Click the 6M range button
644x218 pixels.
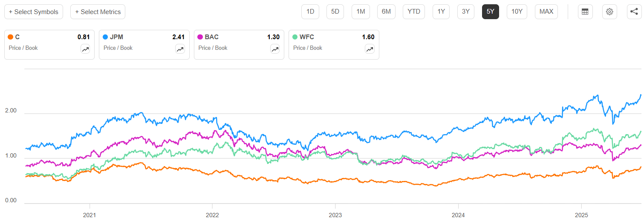386,12
